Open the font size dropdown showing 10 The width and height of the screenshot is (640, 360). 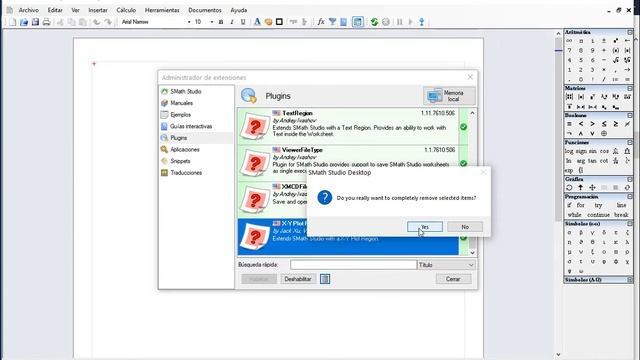point(211,22)
